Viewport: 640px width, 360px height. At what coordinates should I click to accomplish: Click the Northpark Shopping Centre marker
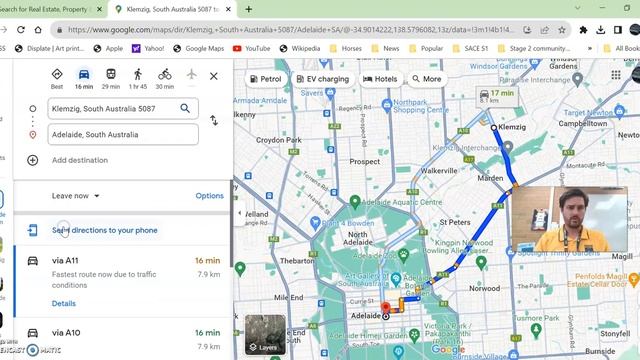387,105
